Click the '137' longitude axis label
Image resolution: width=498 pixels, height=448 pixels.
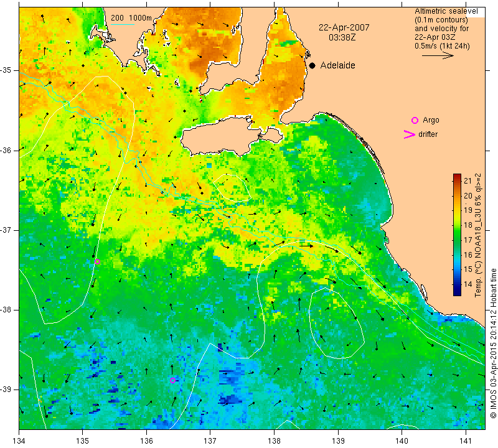pyautogui.click(x=210, y=441)
